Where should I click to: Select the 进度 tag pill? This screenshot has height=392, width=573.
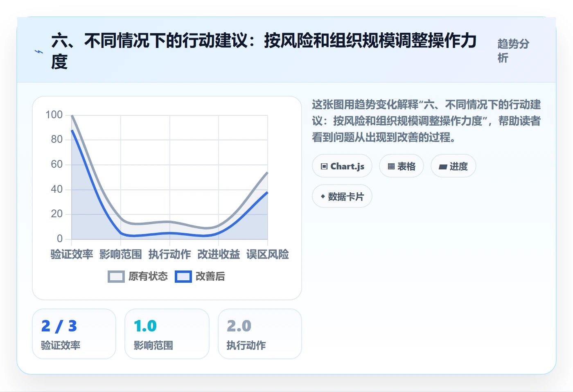[453, 166]
